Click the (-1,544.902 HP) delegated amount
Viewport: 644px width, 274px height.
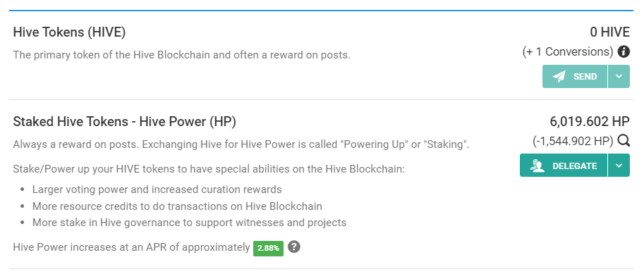tap(573, 142)
